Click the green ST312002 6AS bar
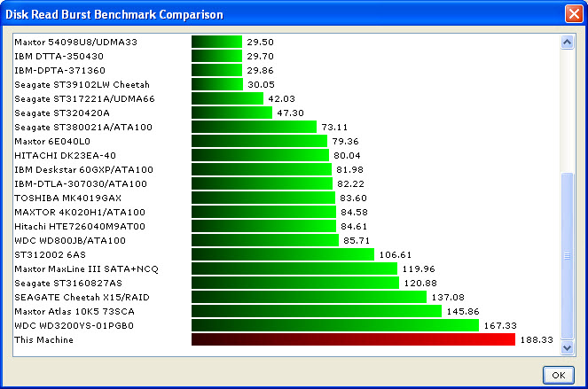 click(x=283, y=254)
